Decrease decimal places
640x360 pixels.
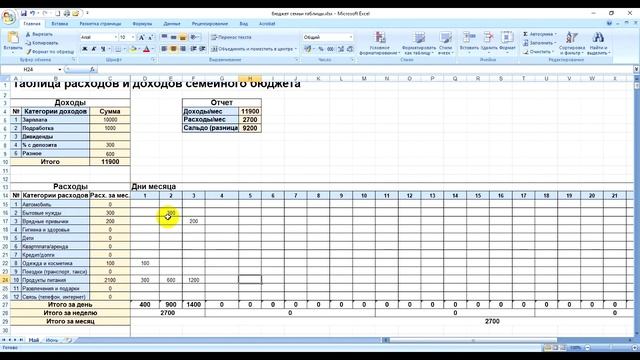click(x=350, y=49)
